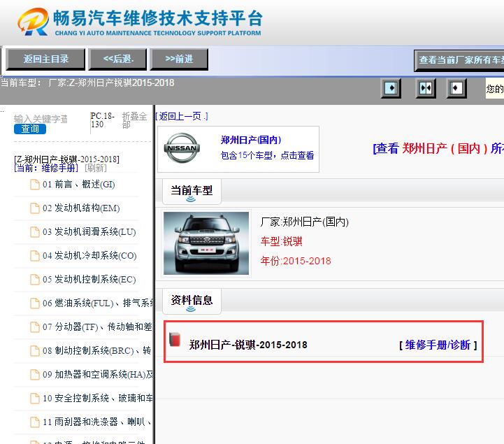Image resolution: width=504 pixels, height=444 pixels.
Task: Click the right-panel collapse icon
Action: click(456, 88)
